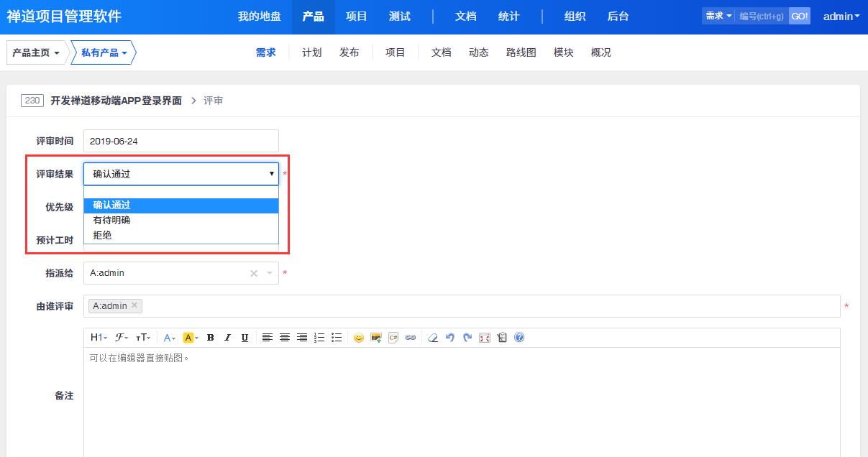
Task: Toggle bold formatting in the editor
Action: point(210,338)
